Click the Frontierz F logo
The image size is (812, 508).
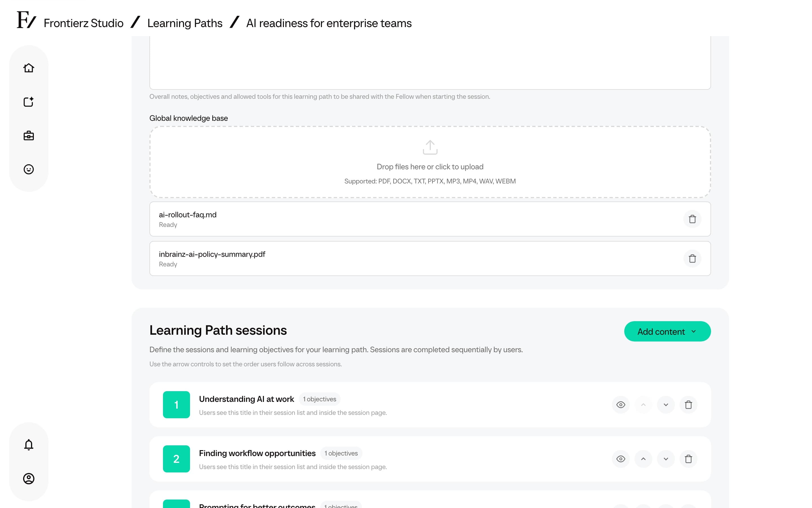coord(26,19)
